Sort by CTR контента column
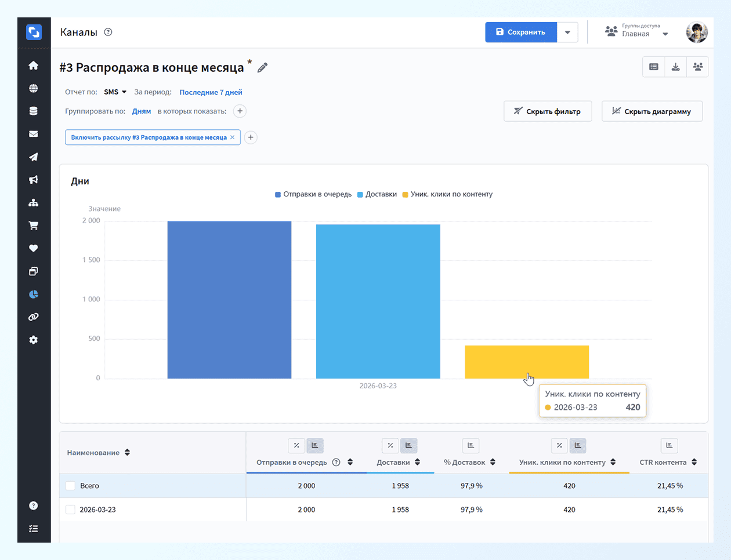731x560 pixels. 694,463
